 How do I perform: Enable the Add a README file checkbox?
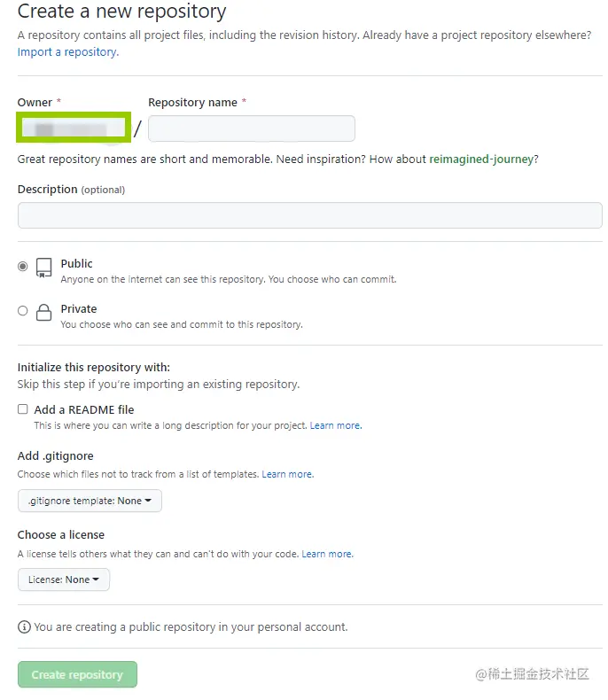[x=23, y=410]
